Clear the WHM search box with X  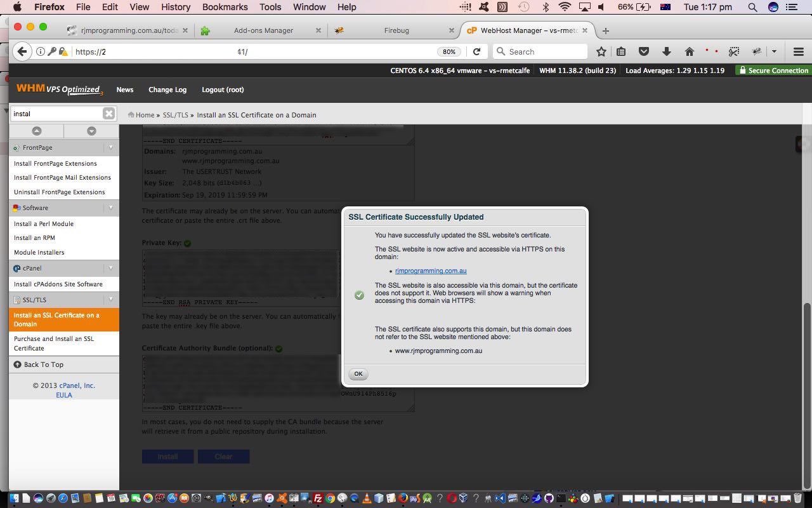point(108,114)
